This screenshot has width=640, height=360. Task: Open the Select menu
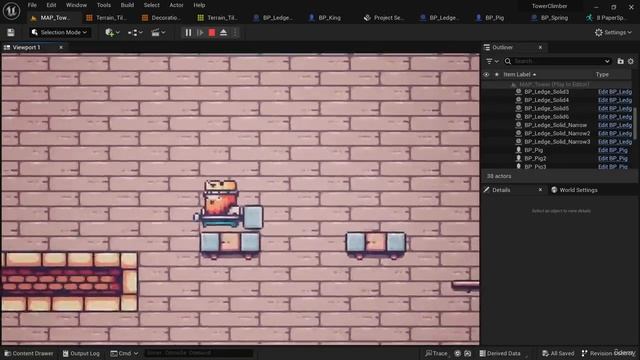click(151, 5)
